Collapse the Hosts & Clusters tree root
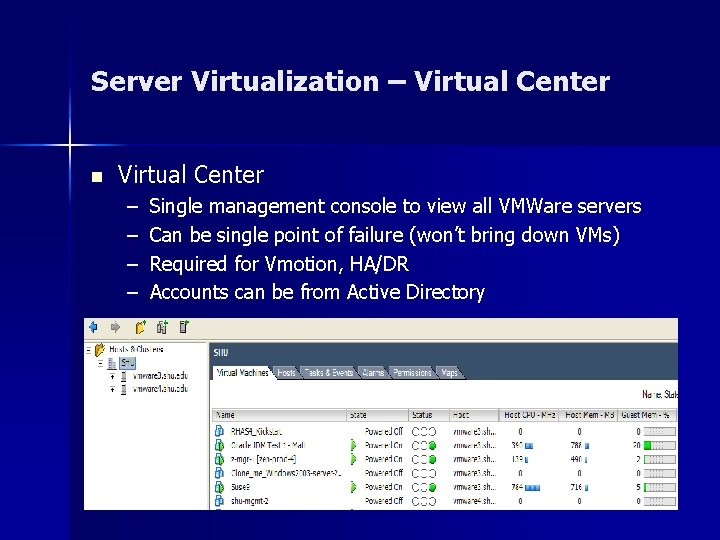720x540 pixels. click(x=89, y=350)
